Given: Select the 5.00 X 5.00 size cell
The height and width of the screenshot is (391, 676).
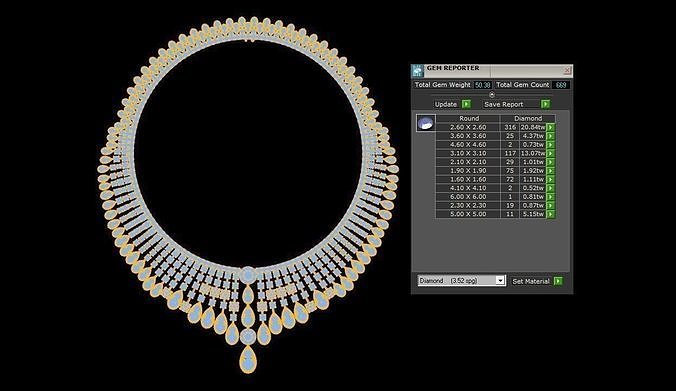Looking at the screenshot, I should (468, 214).
